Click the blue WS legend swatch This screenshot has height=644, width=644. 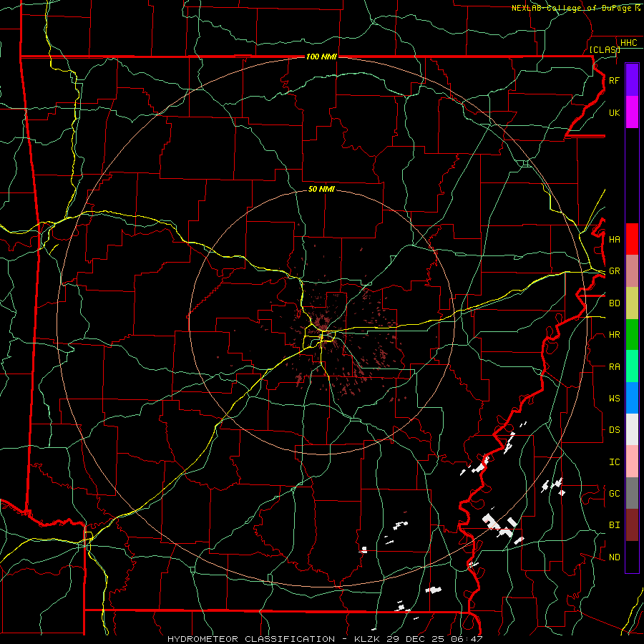[x=632, y=398]
